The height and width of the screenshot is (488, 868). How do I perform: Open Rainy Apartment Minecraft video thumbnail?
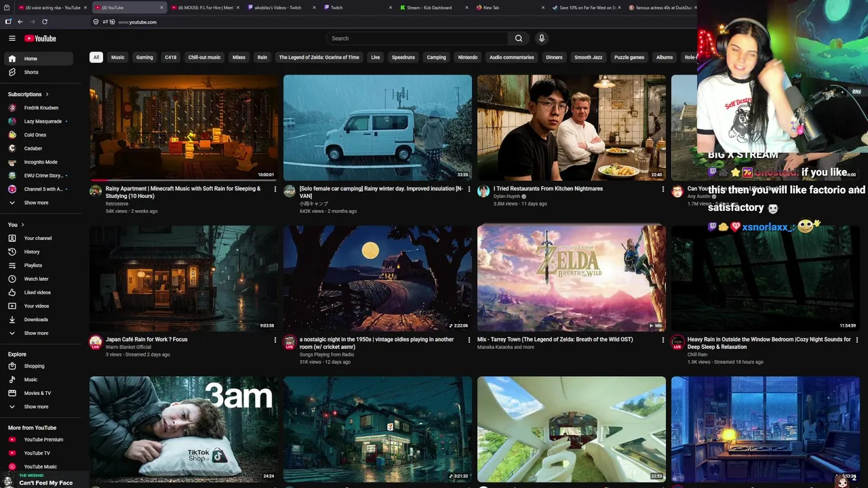point(184,127)
